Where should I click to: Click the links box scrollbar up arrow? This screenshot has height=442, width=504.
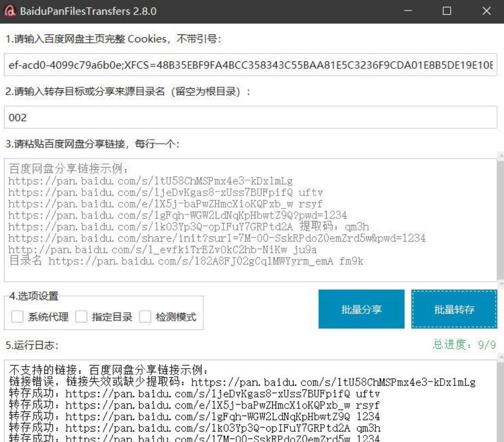(501, 157)
